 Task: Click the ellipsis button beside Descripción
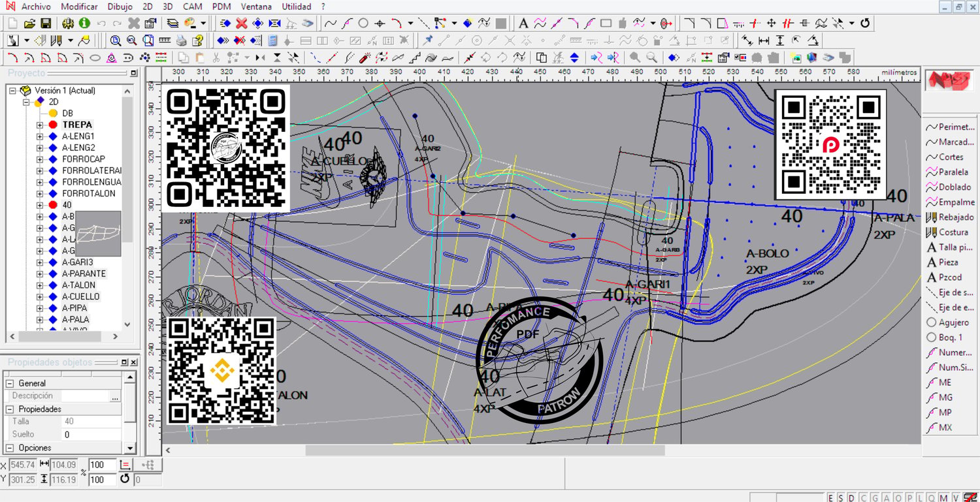[x=115, y=396]
